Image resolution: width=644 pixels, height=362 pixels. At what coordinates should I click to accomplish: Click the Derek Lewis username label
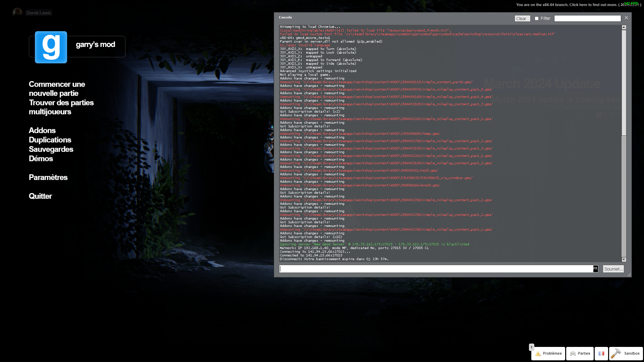(39, 13)
